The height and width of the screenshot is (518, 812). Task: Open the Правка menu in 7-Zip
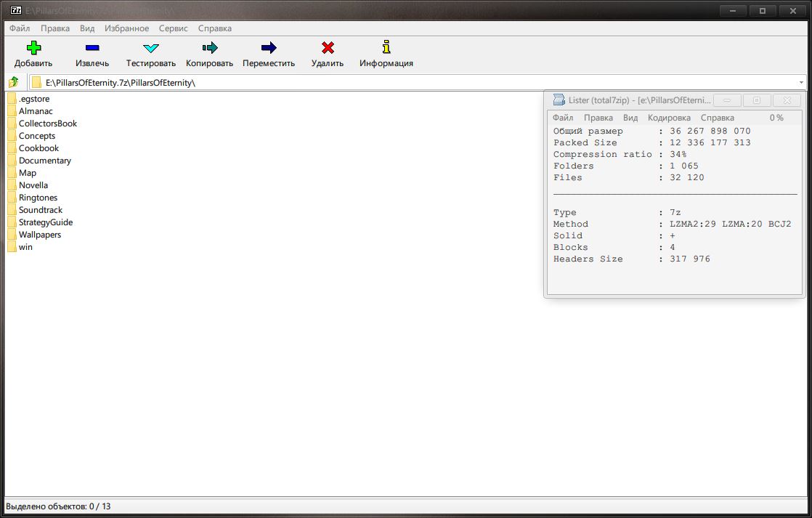coord(55,28)
